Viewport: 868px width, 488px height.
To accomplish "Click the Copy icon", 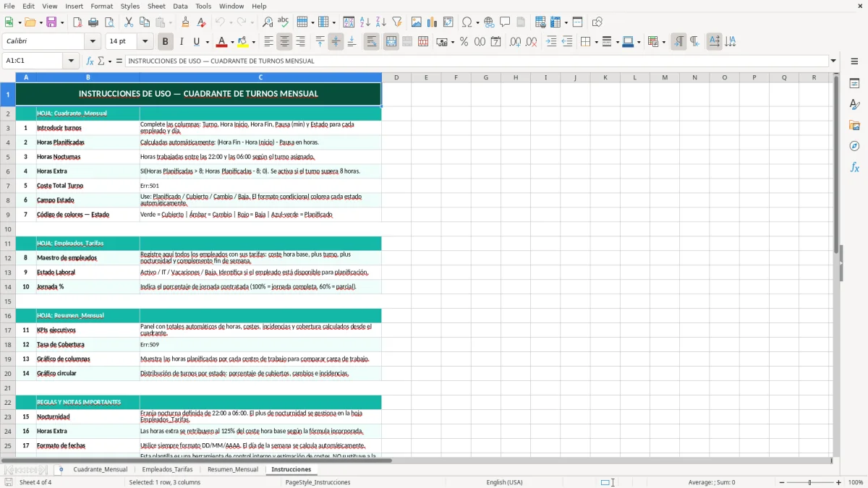I will (x=144, y=22).
